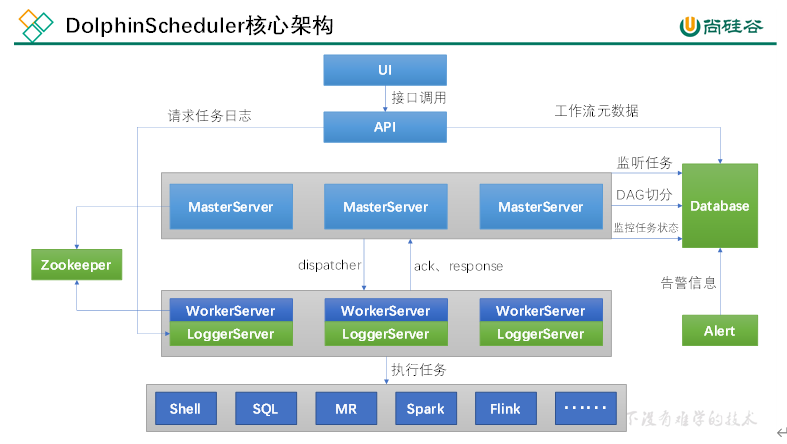The width and height of the screenshot is (787, 444).
Task: Click the Shell task box
Action: coord(185,408)
